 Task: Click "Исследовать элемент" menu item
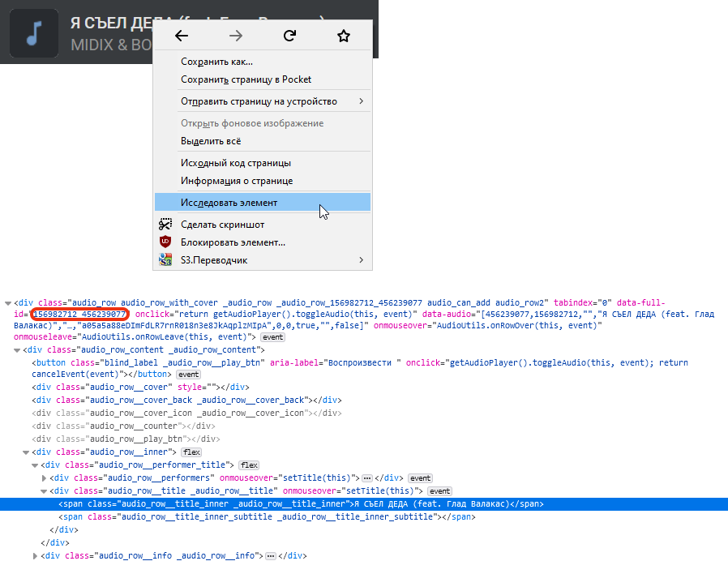[229, 203]
